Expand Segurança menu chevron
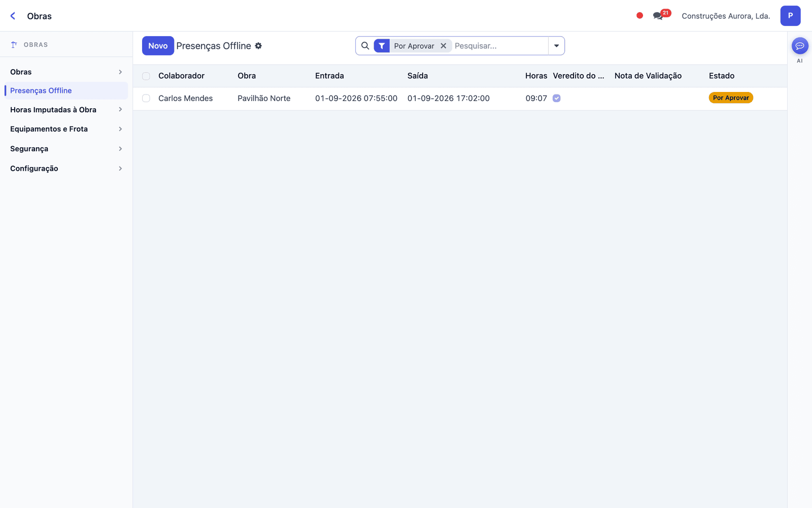The height and width of the screenshot is (508, 812). [120, 149]
